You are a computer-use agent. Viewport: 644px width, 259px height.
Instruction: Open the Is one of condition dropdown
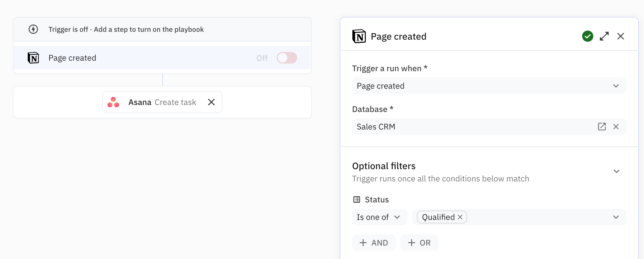click(x=379, y=217)
